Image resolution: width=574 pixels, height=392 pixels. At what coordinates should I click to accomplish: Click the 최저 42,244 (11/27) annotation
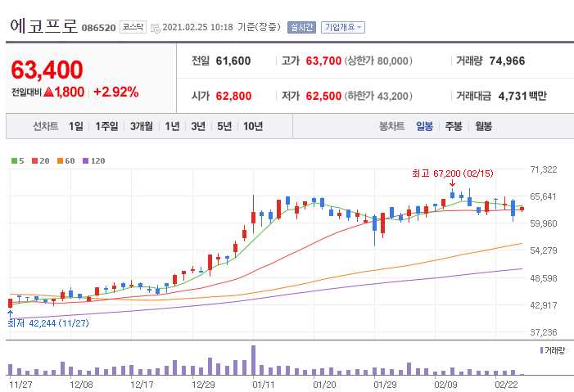(x=48, y=323)
